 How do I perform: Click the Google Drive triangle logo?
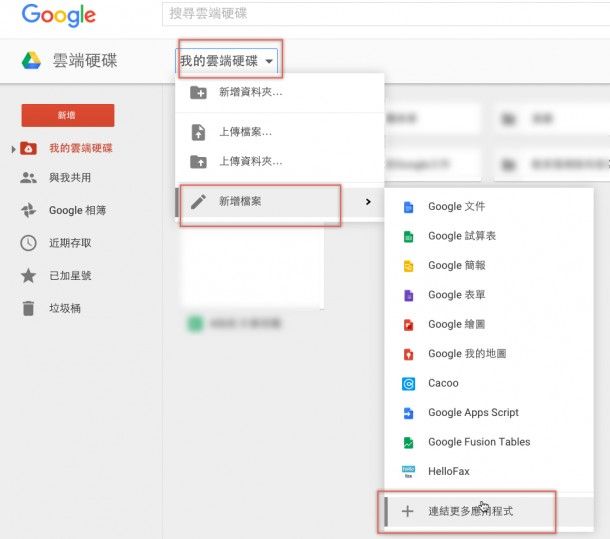click(31, 61)
